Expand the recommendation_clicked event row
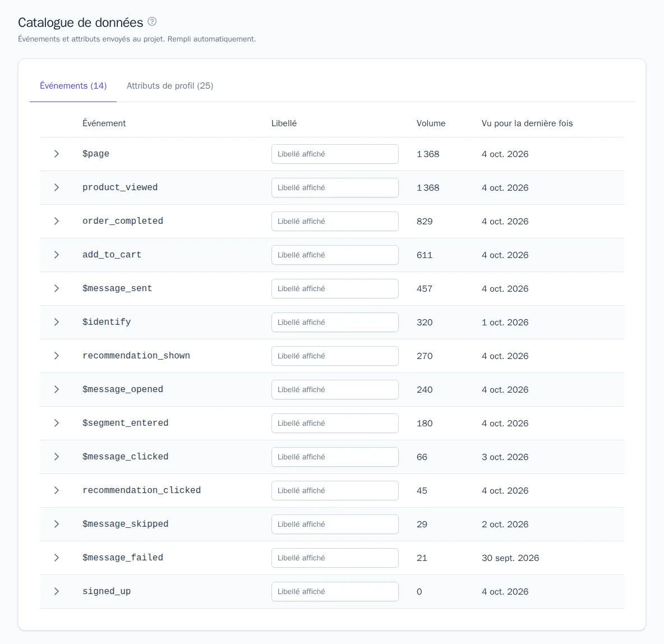 click(56, 490)
